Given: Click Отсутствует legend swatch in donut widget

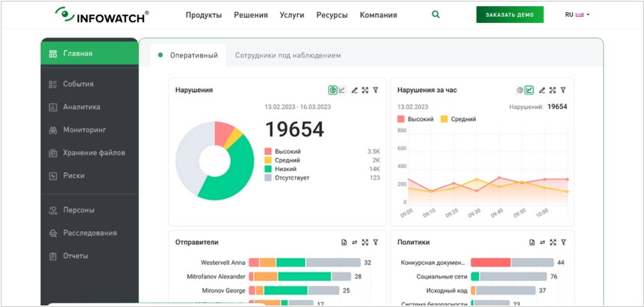Looking at the screenshot, I should pyautogui.click(x=268, y=178).
